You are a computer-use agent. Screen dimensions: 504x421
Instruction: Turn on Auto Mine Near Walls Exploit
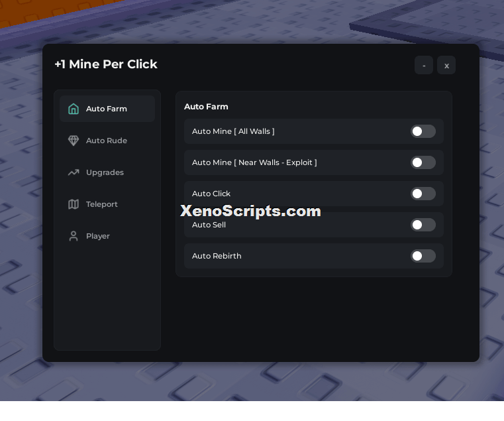[423, 162]
